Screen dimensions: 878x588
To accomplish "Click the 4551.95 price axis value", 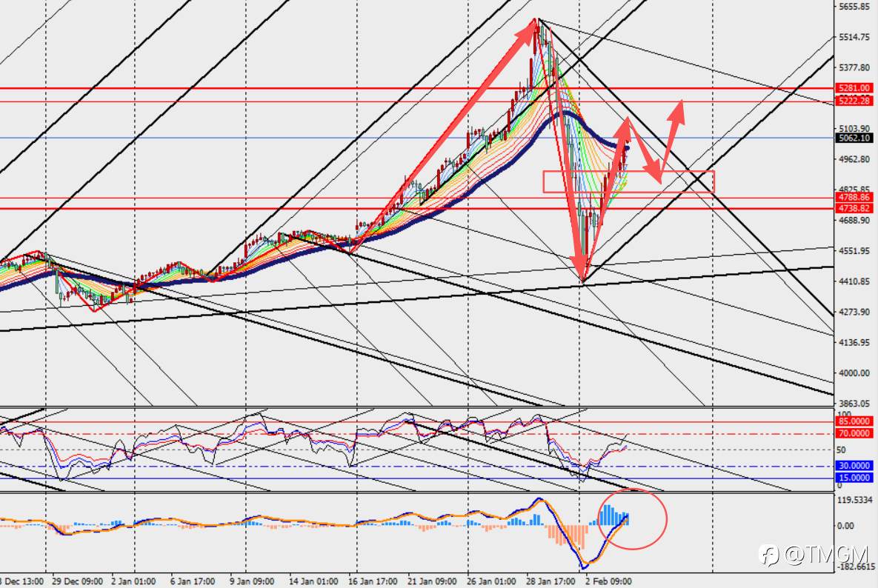I will 854,251.
